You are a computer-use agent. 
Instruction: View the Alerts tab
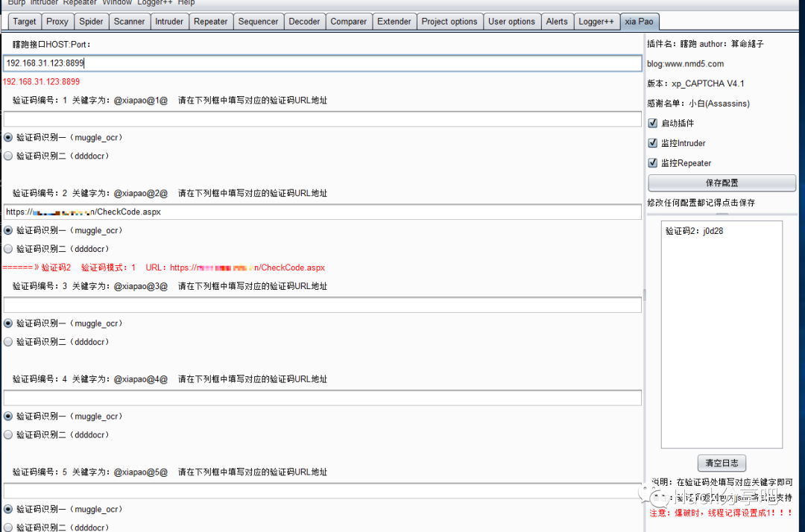(x=557, y=22)
